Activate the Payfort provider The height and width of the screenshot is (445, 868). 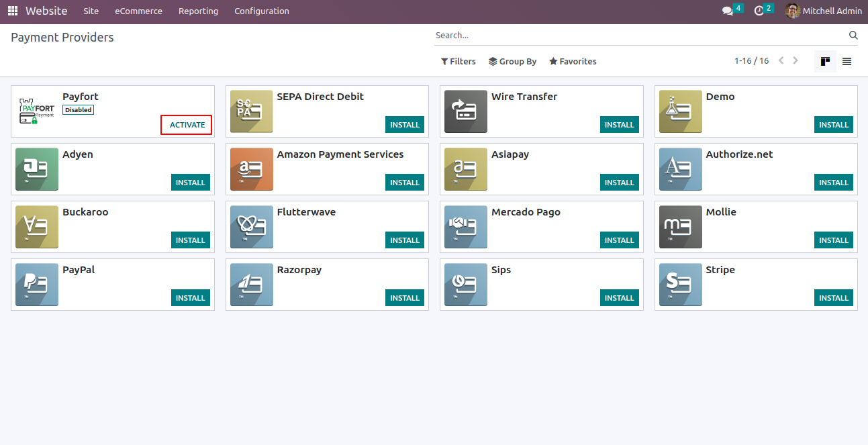coord(187,125)
